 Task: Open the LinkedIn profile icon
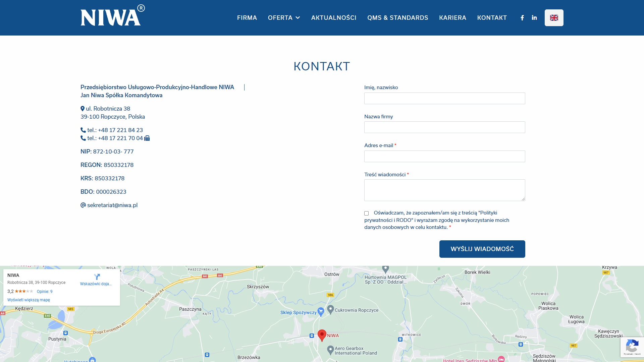click(x=534, y=18)
